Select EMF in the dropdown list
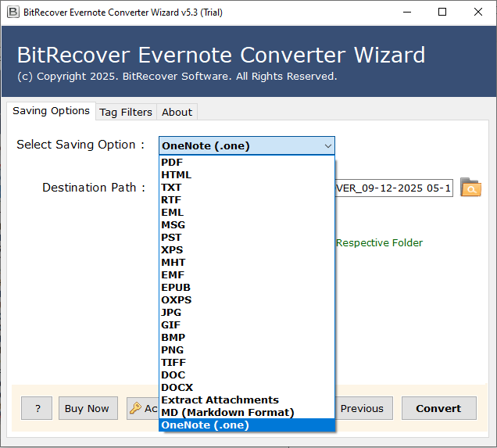 pyautogui.click(x=247, y=275)
